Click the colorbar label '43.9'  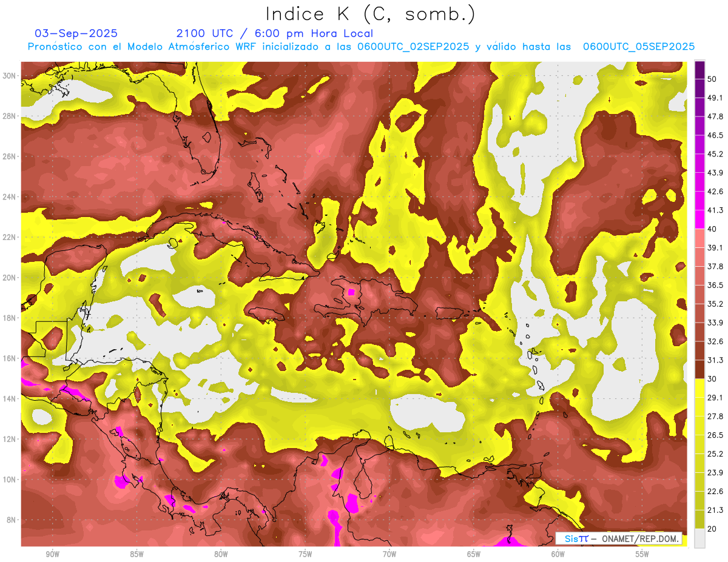[715, 173]
